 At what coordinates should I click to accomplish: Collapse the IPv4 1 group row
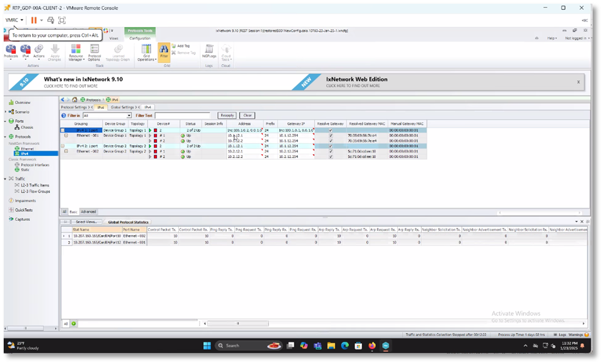(x=62, y=130)
